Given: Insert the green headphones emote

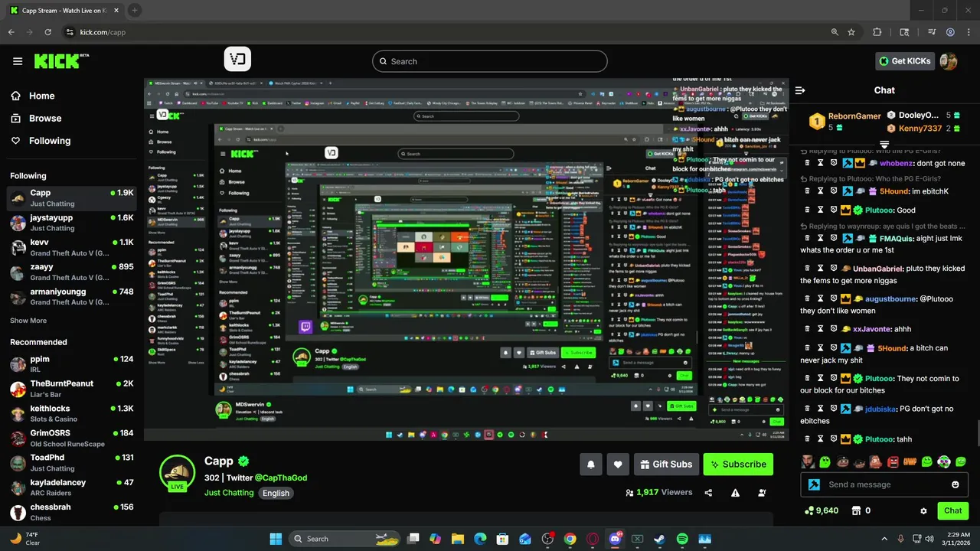Looking at the screenshot, I should pyautogui.click(x=944, y=461).
